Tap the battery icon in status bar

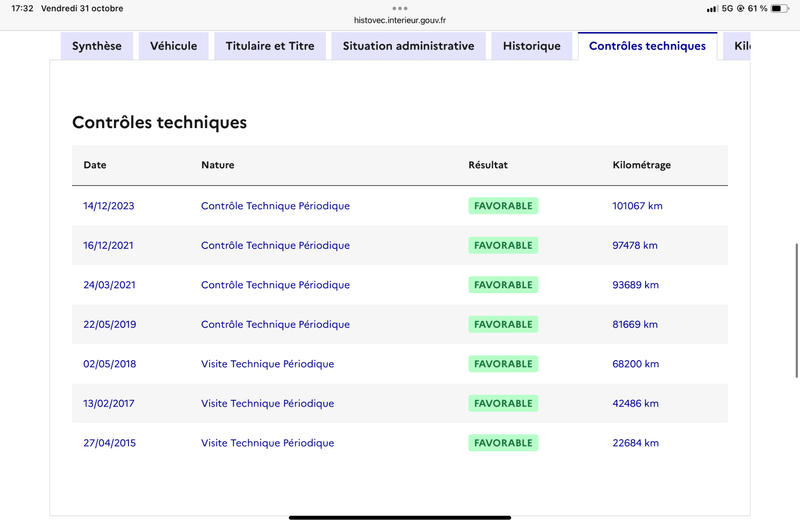(780, 8)
